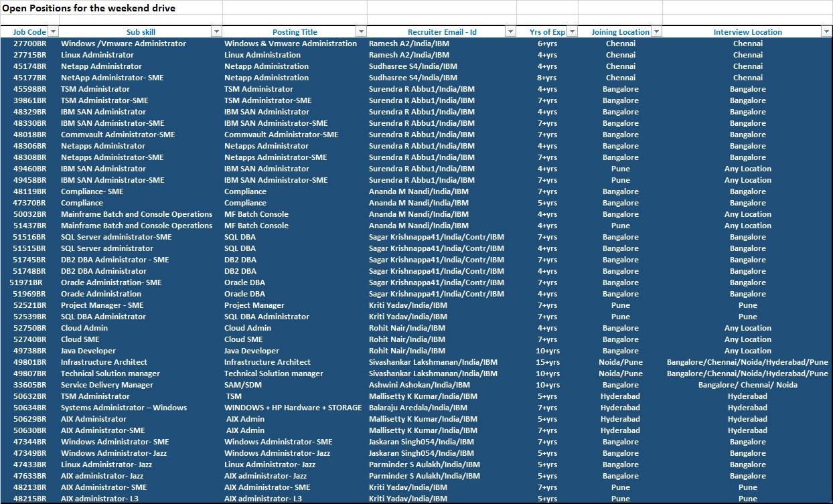Select 'Sivashankar Lakshmanan/India/IBM' in row 49801BR

(x=433, y=362)
